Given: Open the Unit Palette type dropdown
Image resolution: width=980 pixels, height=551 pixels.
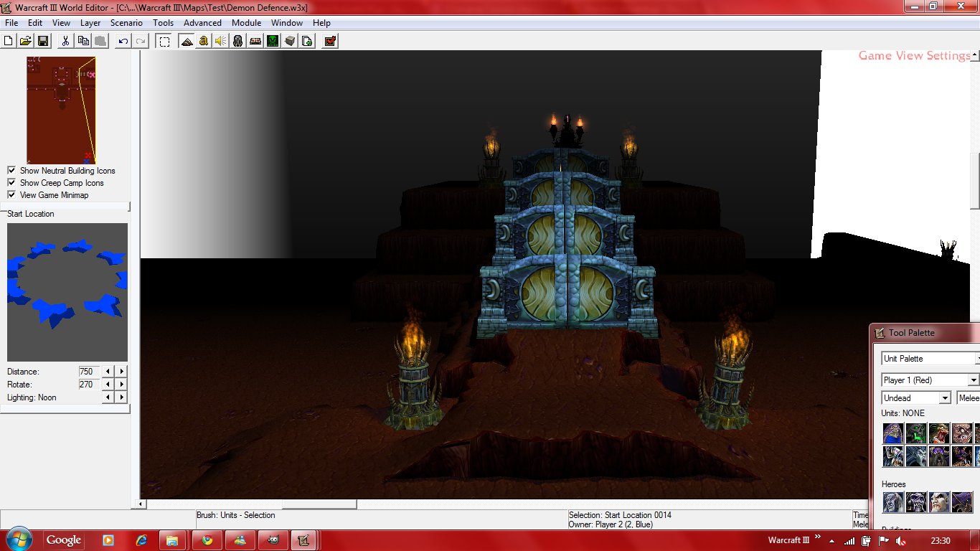Looking at the screenshot, I should tap(930, 359).
